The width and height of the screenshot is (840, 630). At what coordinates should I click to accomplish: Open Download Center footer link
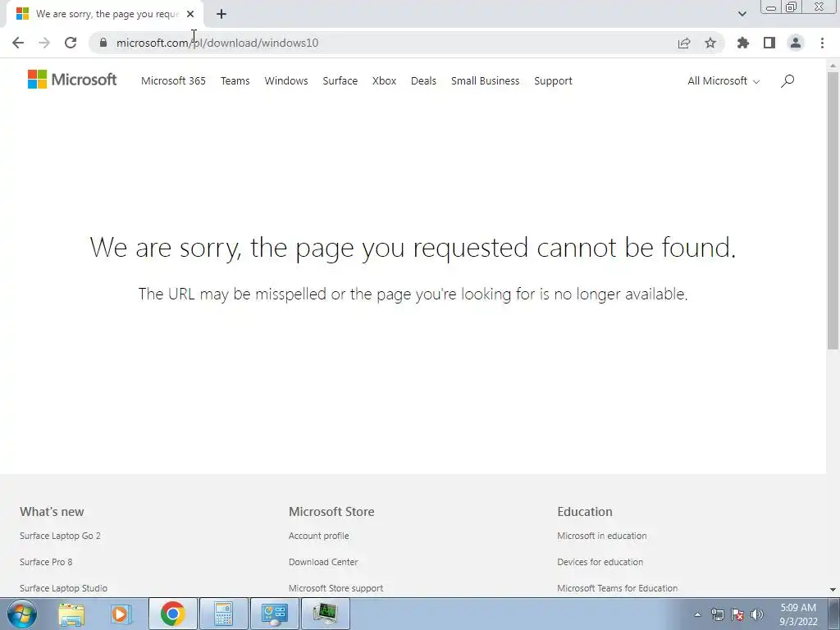pos(323,562)
